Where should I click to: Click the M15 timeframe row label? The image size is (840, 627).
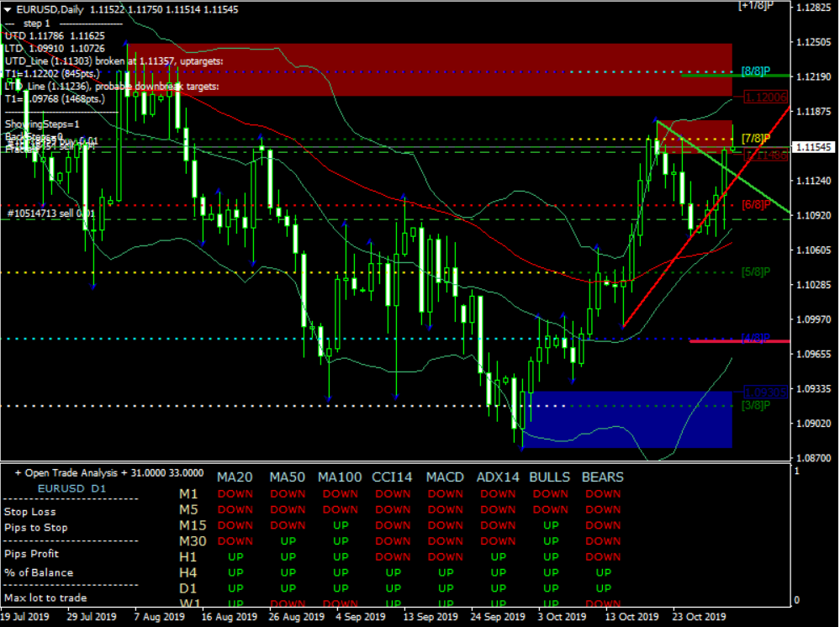193,525
